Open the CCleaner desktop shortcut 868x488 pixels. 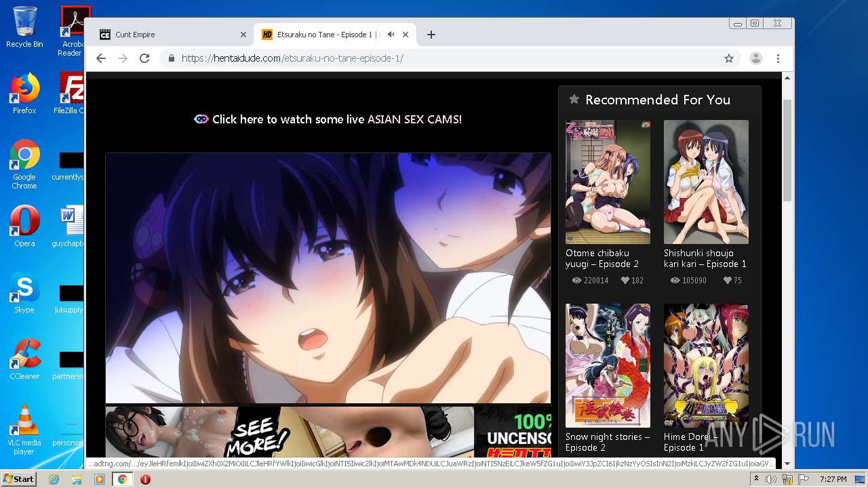click(x=24, y=359)
